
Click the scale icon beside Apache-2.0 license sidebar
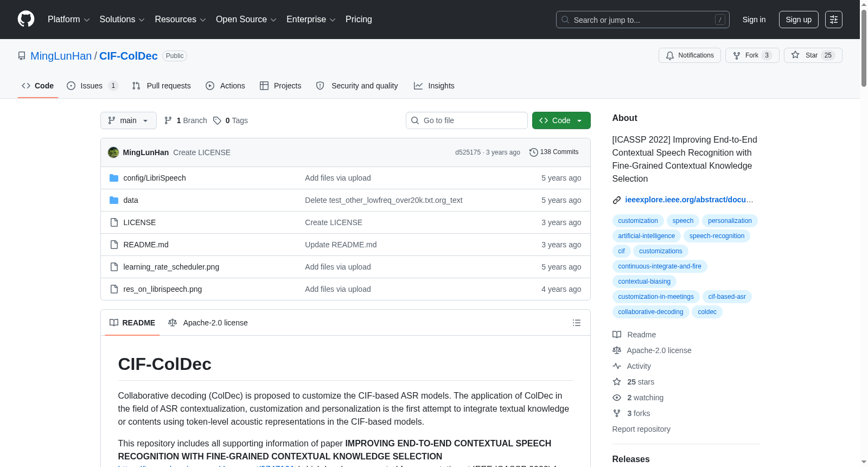point(617,350)
